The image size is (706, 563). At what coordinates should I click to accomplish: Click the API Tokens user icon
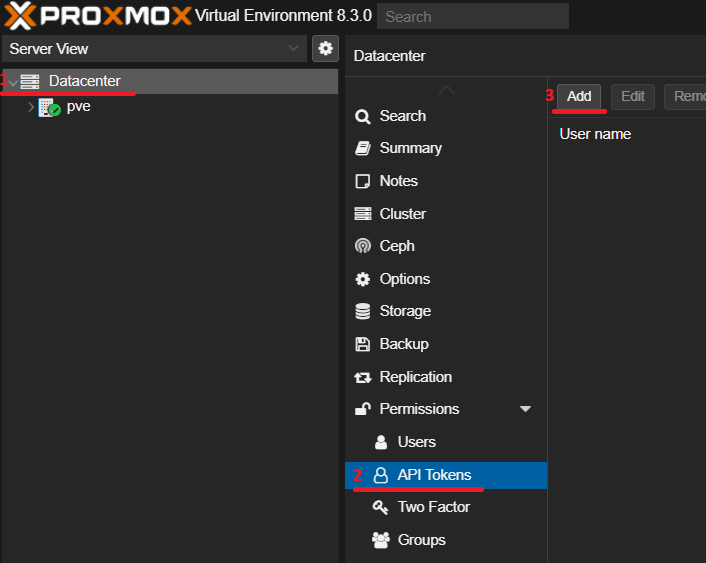pyautogui.click(x=380, y=475)
